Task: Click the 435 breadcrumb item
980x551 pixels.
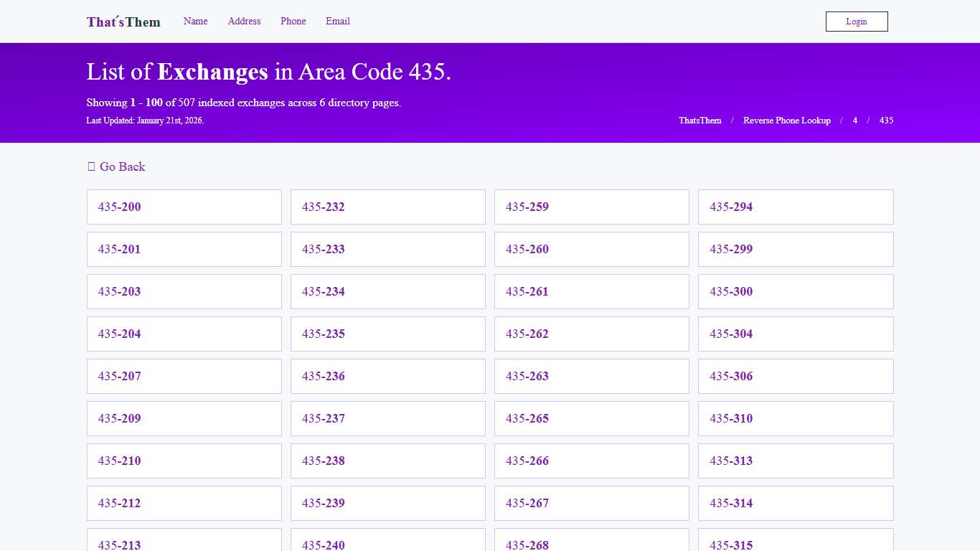Action: (886, 121)
